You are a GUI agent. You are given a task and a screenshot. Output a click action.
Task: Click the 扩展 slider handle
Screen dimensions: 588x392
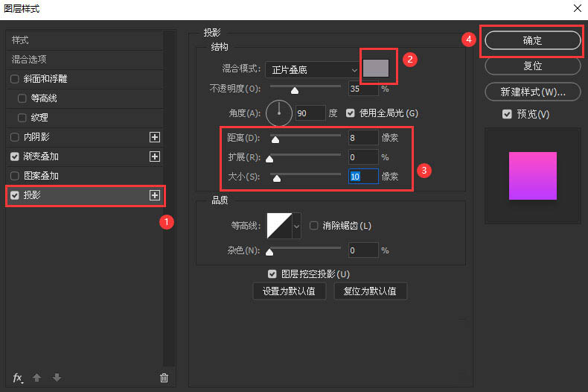click(269, 159)
